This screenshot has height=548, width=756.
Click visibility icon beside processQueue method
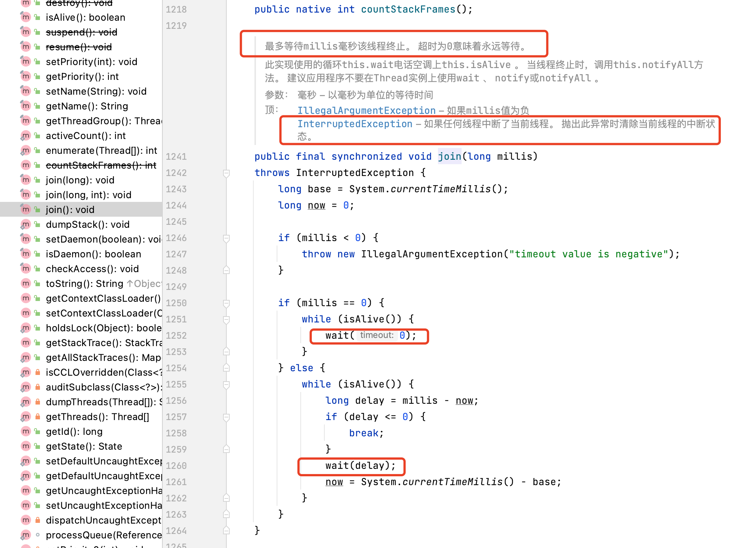tap(37, 535)
